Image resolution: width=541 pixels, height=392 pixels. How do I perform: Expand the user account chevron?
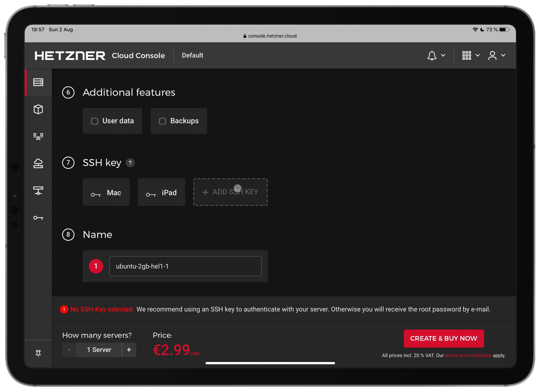point(503,55)
